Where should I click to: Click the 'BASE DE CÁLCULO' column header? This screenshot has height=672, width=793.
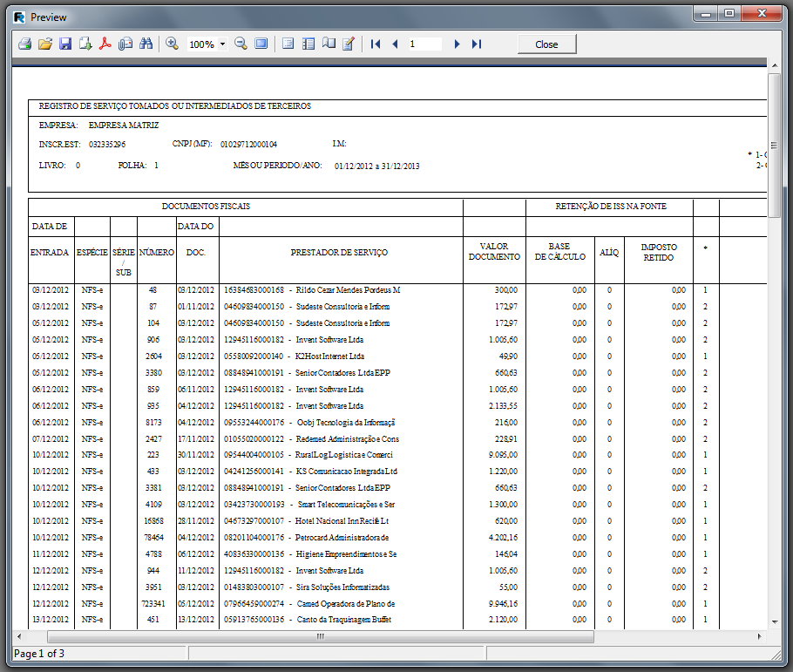(559, 252)
